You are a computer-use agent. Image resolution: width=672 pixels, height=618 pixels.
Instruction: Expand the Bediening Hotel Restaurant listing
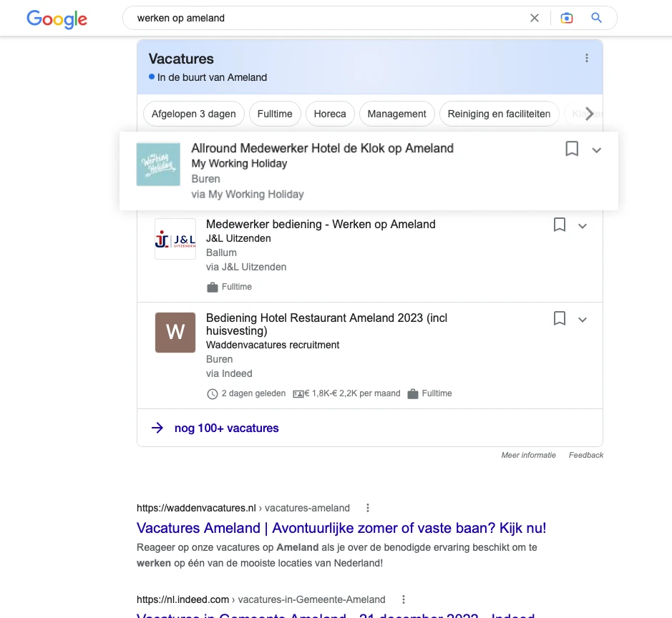coord(583,320)
